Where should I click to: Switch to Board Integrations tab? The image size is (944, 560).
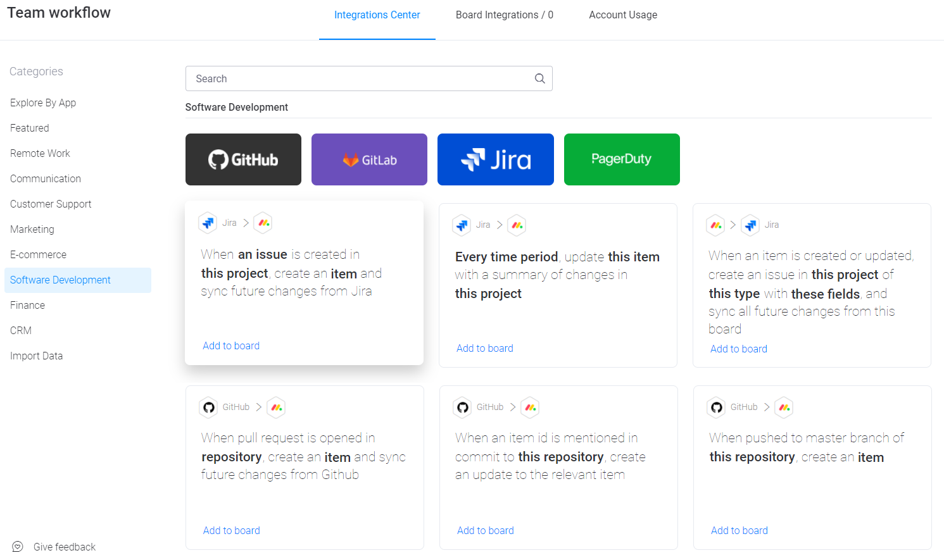[505, 15]
